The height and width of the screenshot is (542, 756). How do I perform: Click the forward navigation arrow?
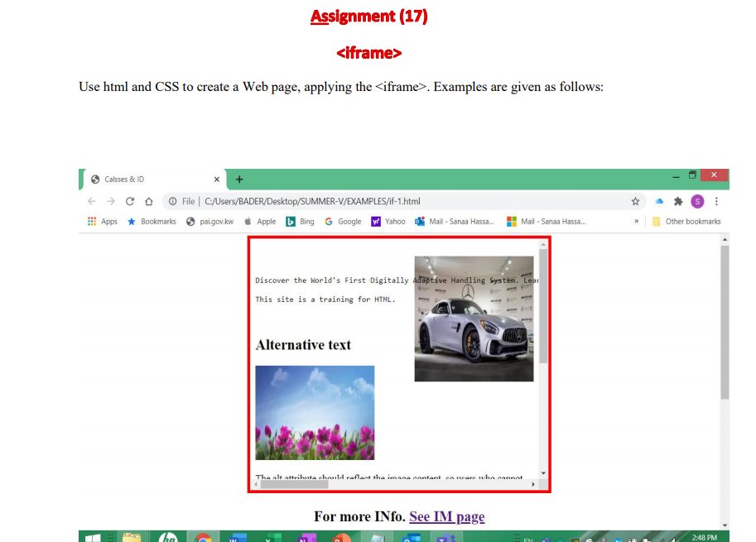click(x=111, y=201)
